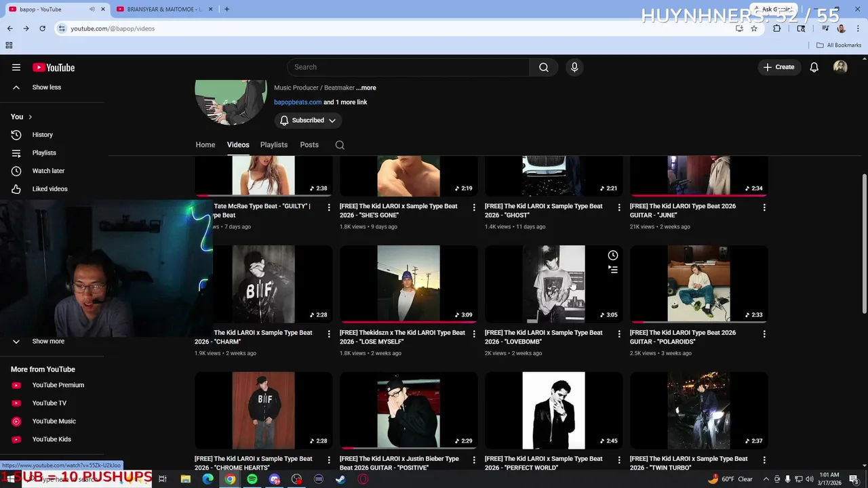This screenshot has height=488, width=868.
Task: Install YouTube app from address bar icon
Action: pyautogui.click(x=739, y=28)
